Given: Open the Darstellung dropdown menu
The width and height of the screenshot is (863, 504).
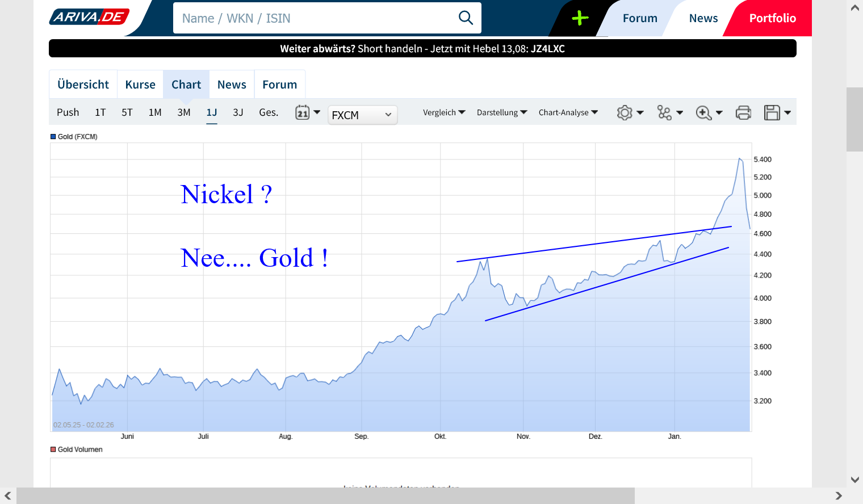Looking at the screenshot, I should tap(502, 112).
